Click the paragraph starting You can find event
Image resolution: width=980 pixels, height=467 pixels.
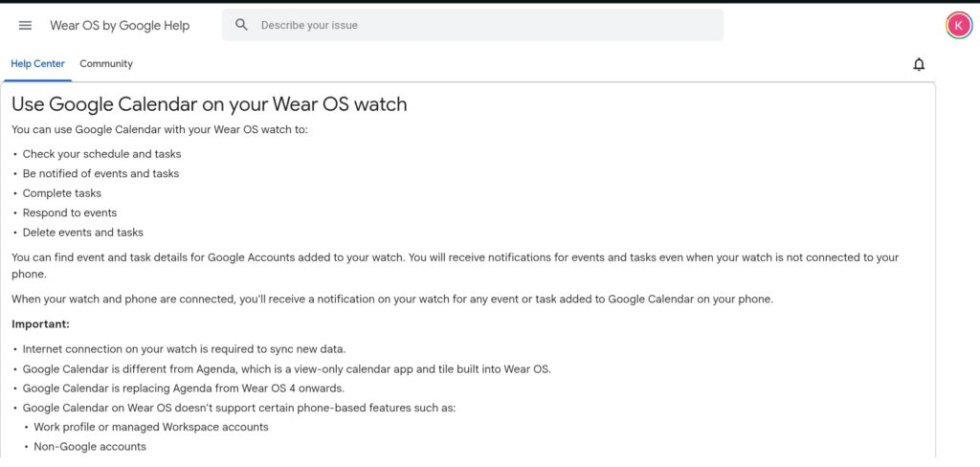455,266
